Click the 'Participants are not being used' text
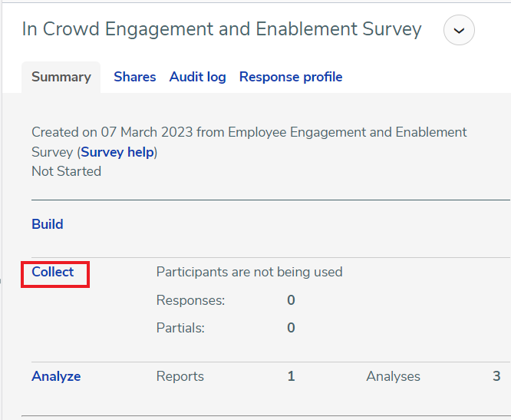The image size is (511, 420). pyautogui.click(x=249, y=272)
